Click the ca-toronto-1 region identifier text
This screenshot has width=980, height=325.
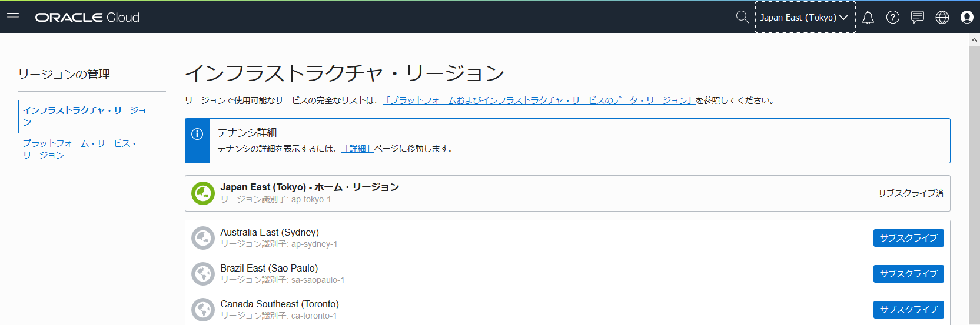pyautogui.click(x=314, y=316)
